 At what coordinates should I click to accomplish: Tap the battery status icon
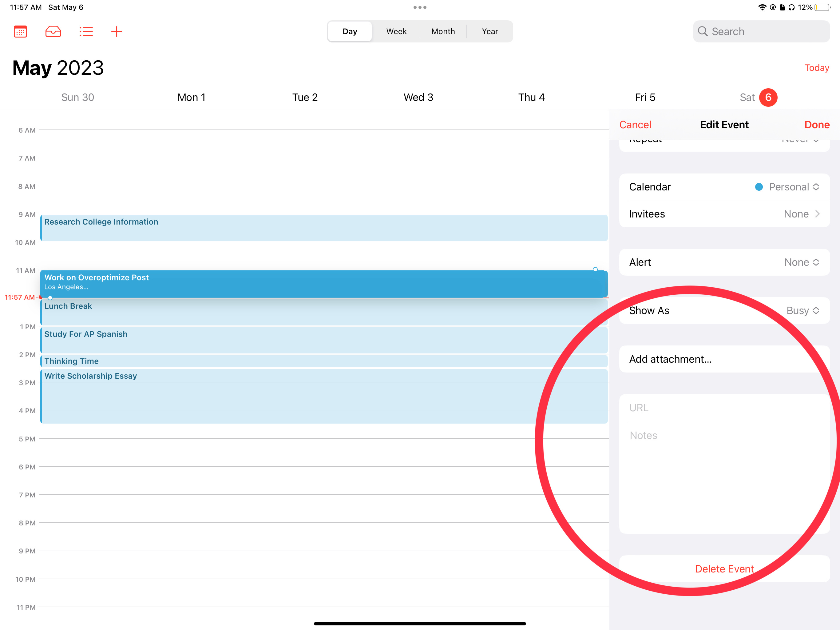point(822,7)
